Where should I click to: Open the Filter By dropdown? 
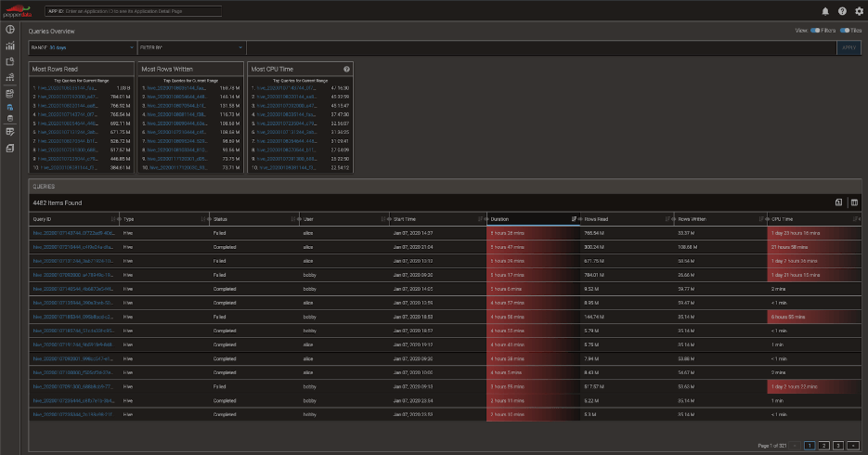(x=191, y=47)
